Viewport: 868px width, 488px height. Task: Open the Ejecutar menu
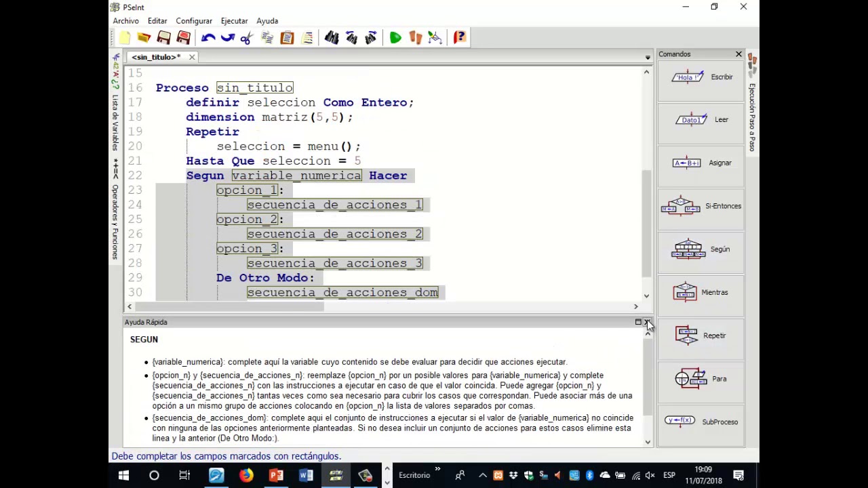234,21
